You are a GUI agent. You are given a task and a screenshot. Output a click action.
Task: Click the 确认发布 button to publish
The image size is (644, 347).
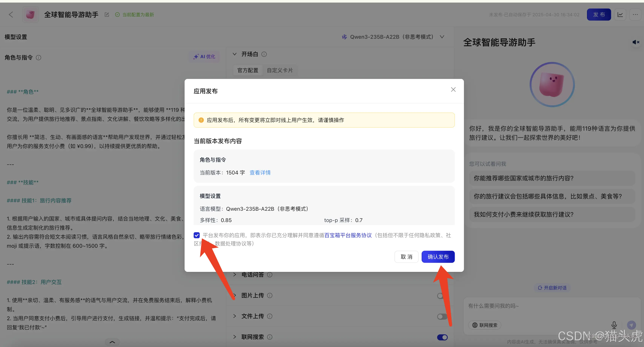click(x=438, y=257)
